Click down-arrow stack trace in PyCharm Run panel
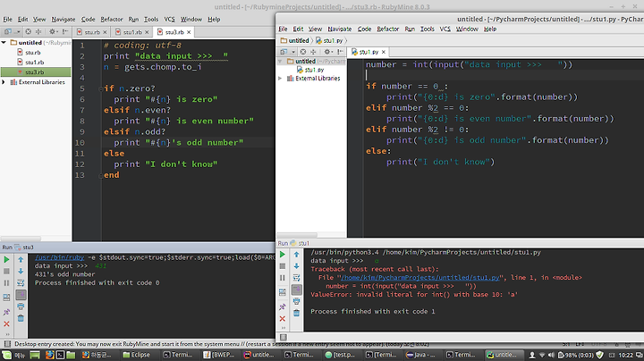644x361 pixels. click(297, 265)
